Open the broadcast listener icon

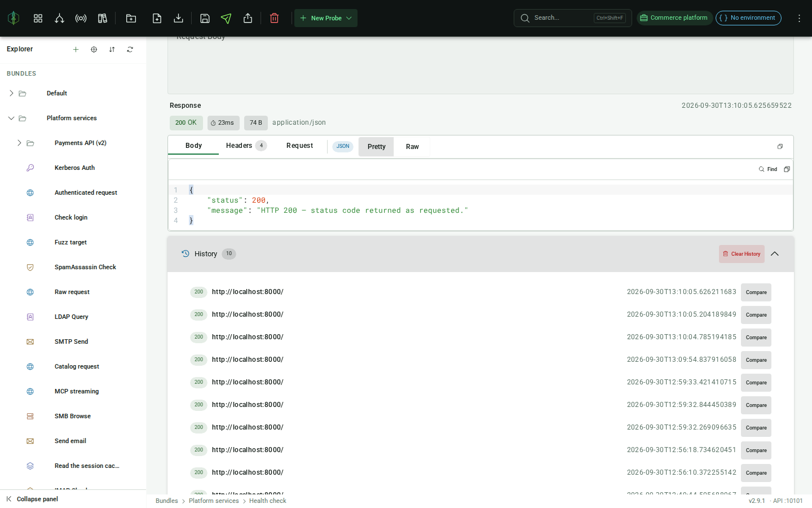[x=81, y=18]
